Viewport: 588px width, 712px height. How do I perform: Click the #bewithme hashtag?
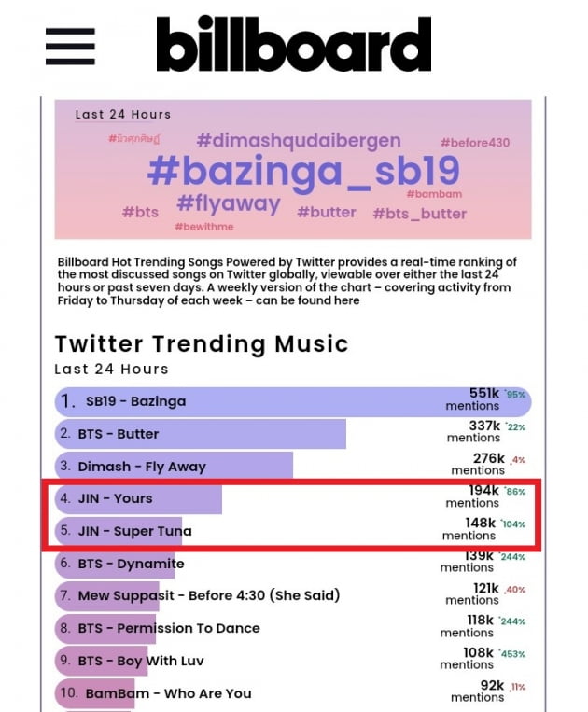pyautogui.click(x=204, y=227)
